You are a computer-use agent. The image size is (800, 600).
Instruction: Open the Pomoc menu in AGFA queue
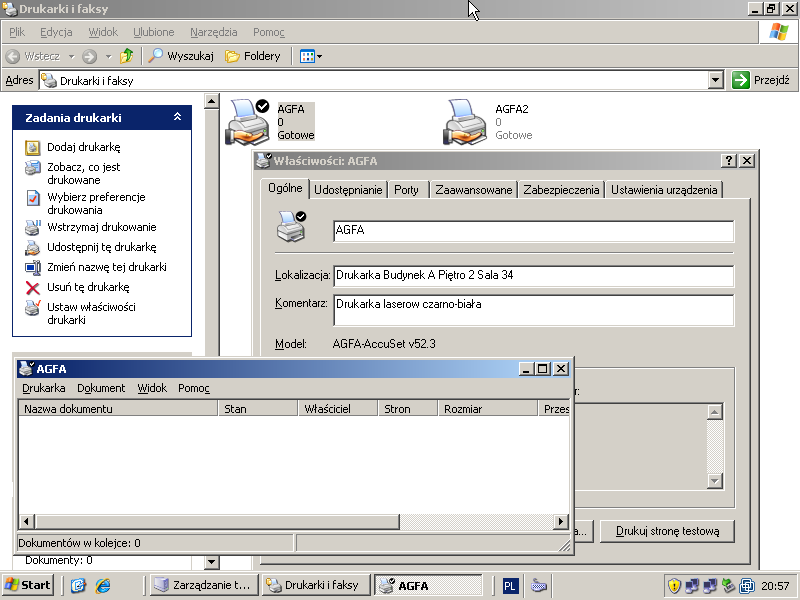pos(194,388)
